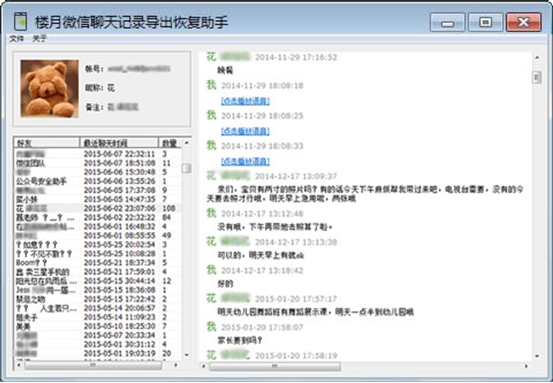The image size is (553, 383).
Task: Select the ??不见不散?? friend row
Action: tap(98, 254)
